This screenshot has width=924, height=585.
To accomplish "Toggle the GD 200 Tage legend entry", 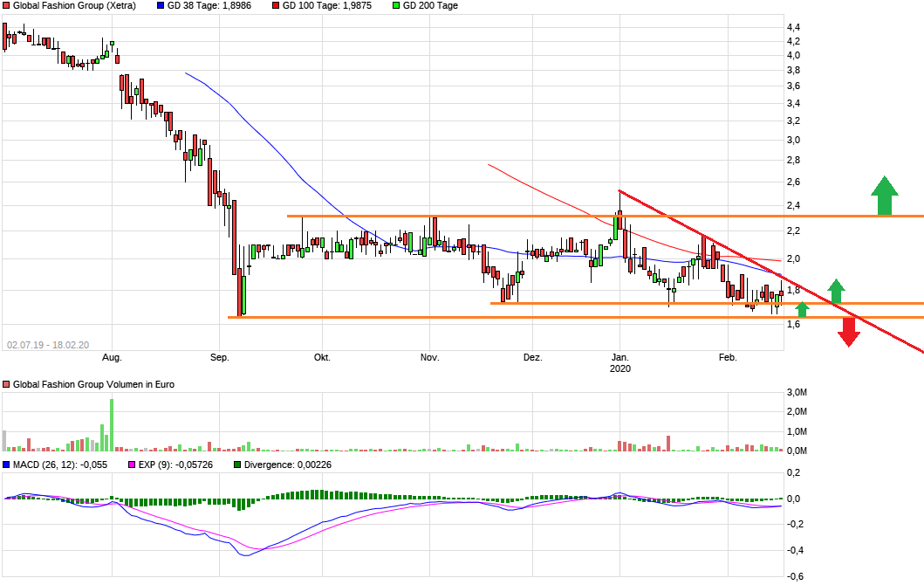I will (x=426, y=5).
